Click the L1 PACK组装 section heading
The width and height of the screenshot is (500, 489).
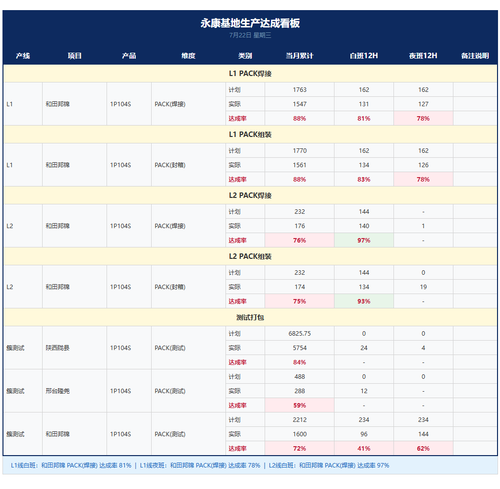point(250,135)
